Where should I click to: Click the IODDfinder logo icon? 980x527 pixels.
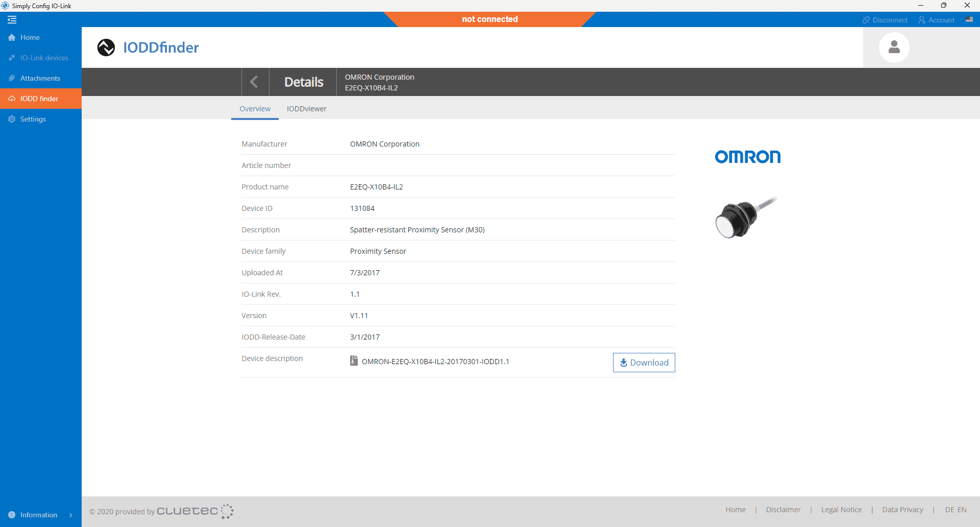[x=106, y=47]
